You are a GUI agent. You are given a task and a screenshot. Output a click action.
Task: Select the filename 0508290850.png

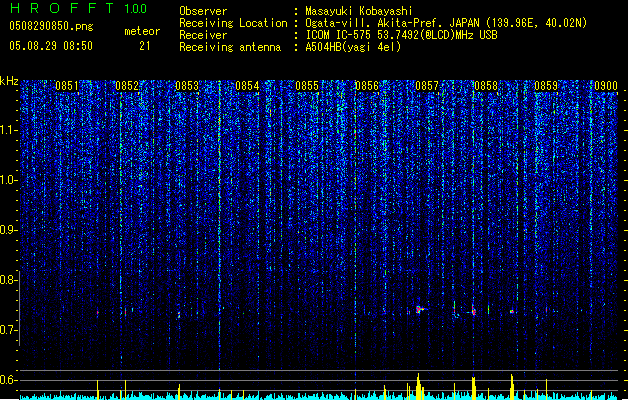point(51,26)
